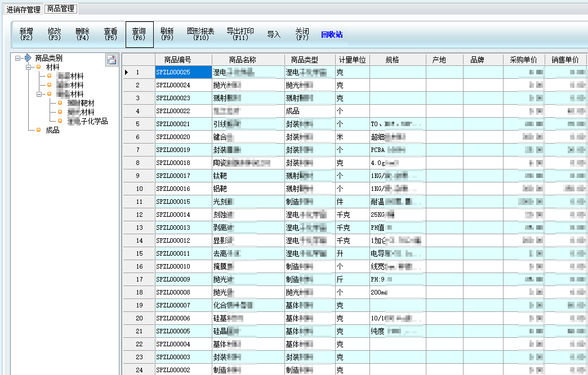This screenshot has width=588, height=375.
Task: Click 修改 (F3) to edit product
Action: click(x=55, y=34)
